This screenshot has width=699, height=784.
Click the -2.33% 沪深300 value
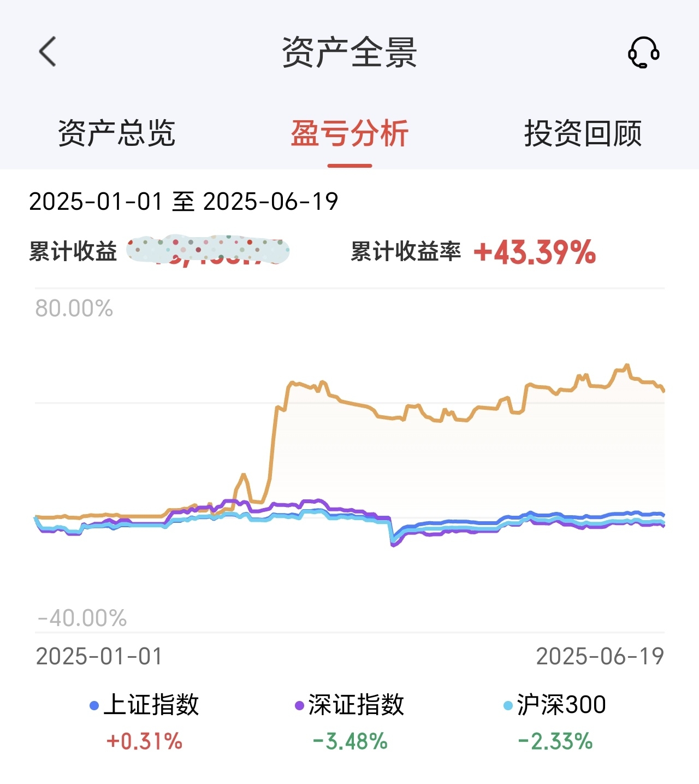tap(555, 741)
